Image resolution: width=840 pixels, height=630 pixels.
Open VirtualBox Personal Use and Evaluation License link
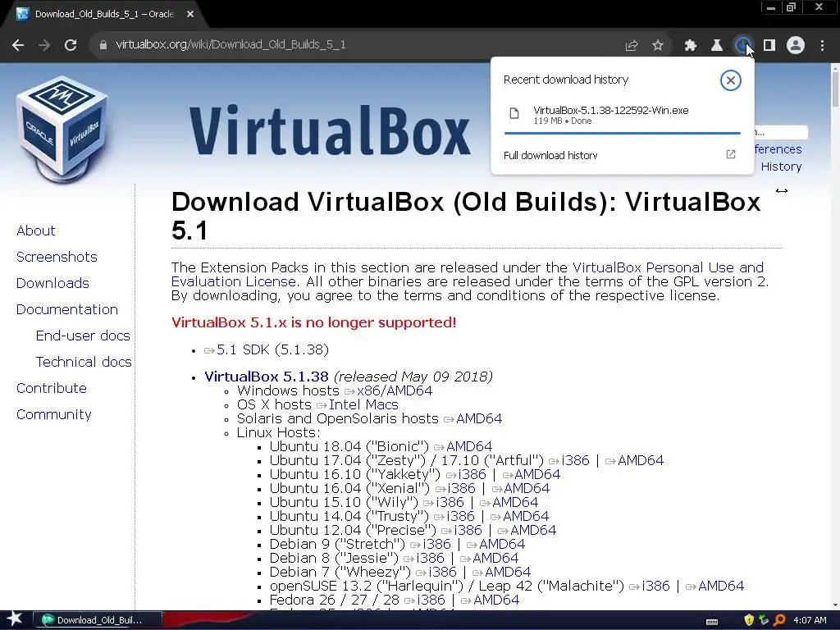click(x=668, y=267)
